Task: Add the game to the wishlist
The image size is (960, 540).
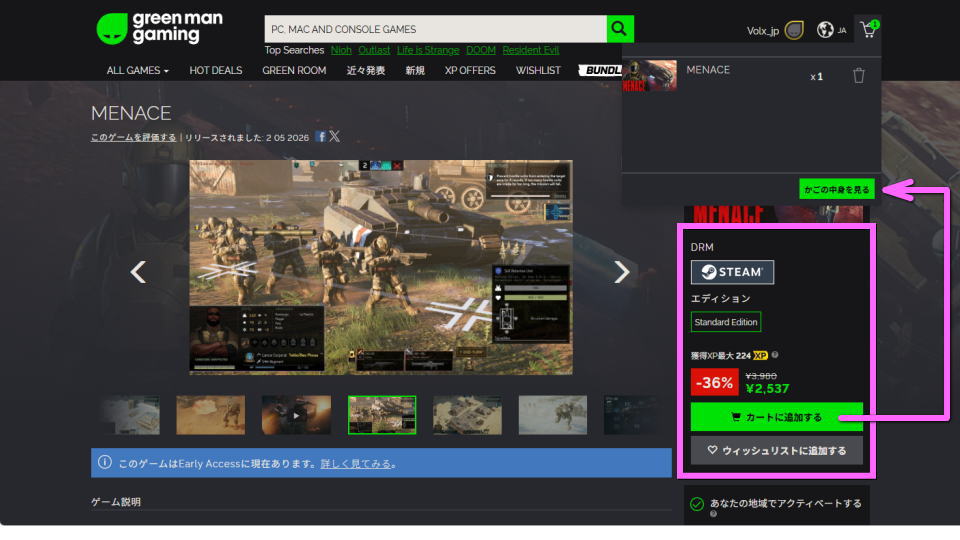Action: [x=776, y=450]
